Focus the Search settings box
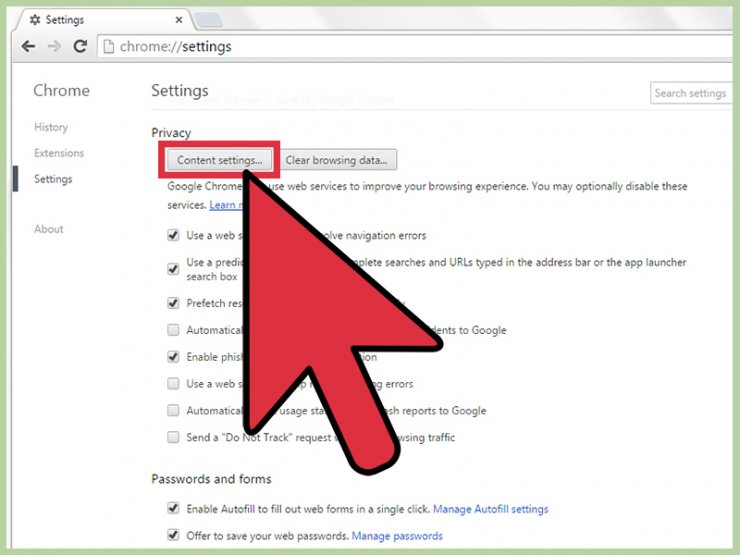The height and width of the screenshot is (555, 740). tap(691, 93)
